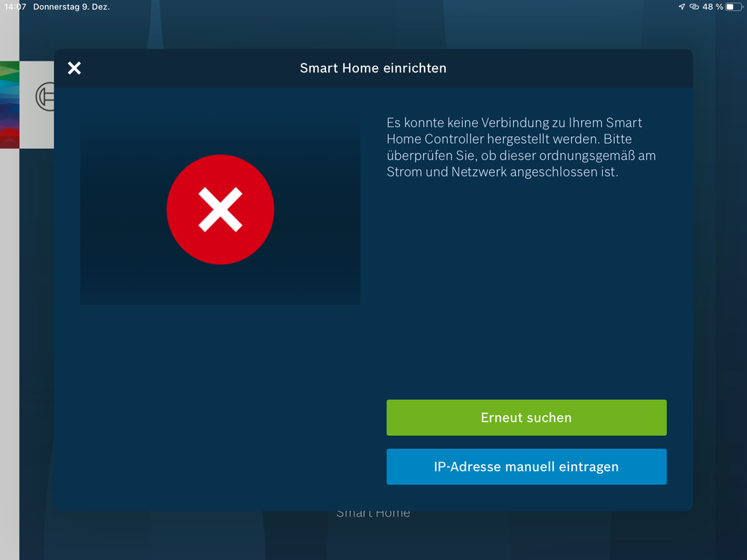
Task: Tap the Smart Home einrichten title
Action: click(372, 68)
